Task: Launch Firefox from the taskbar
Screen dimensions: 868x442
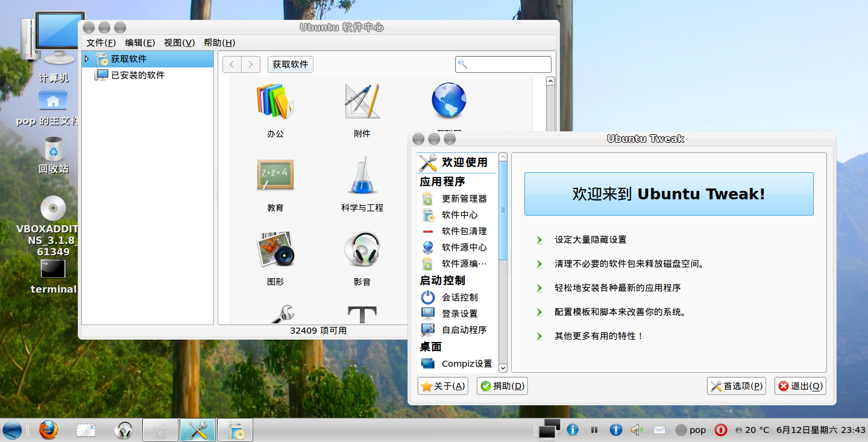Action: (x=49, y=430)
